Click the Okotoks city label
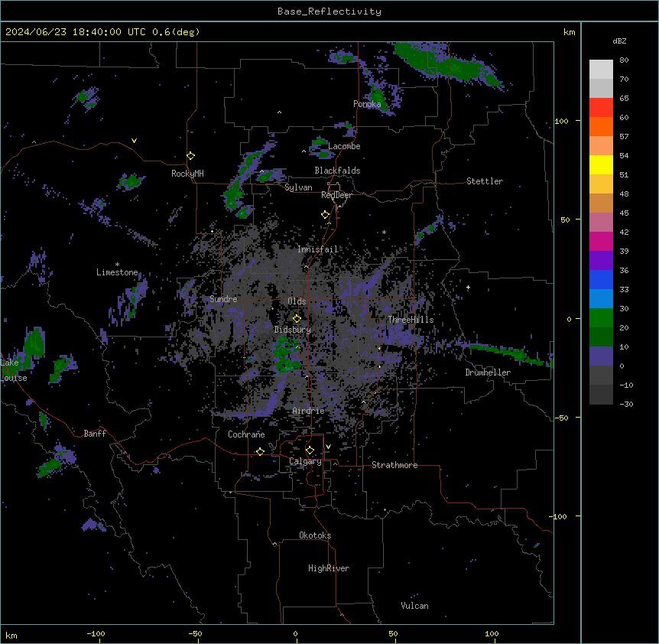The image size is (659, 644). [x=315, y=535]
